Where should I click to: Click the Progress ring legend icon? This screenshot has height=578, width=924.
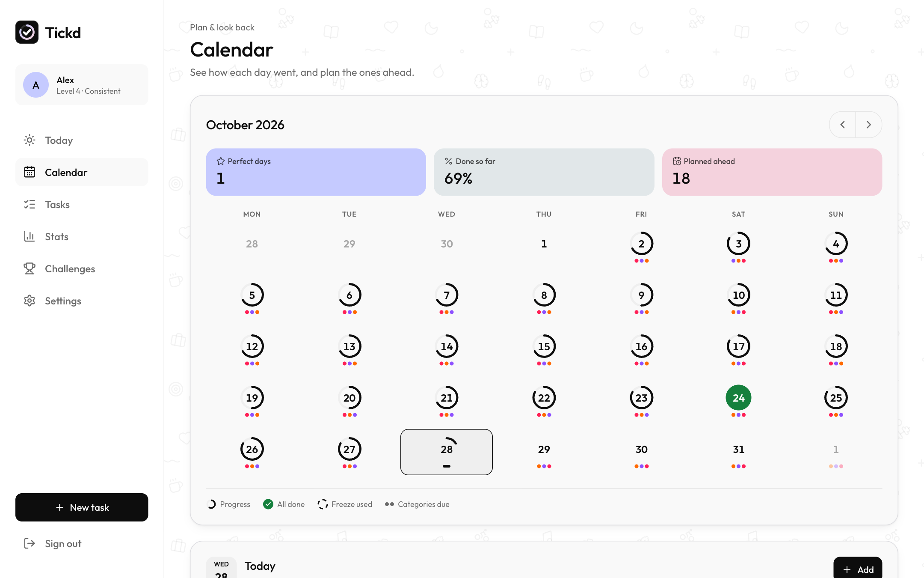point(211,504)
